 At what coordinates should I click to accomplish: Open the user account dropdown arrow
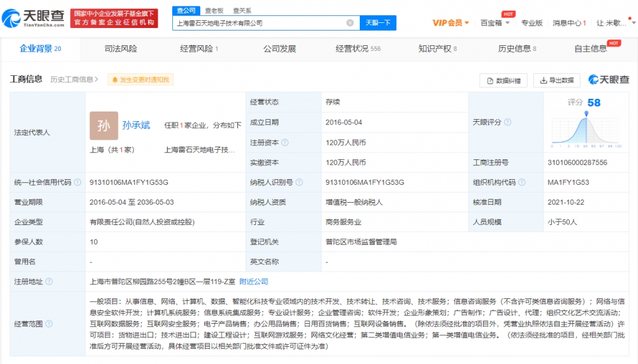coord(634,23)
